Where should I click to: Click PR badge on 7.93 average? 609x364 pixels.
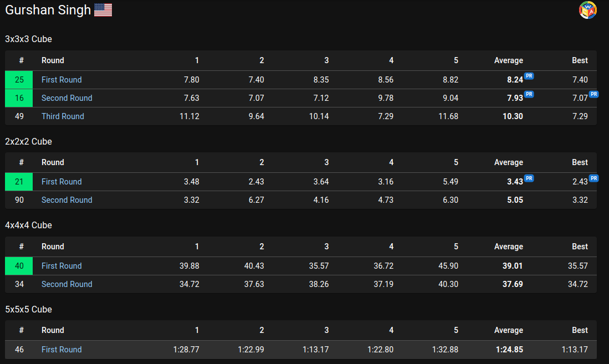pos(529,94)
